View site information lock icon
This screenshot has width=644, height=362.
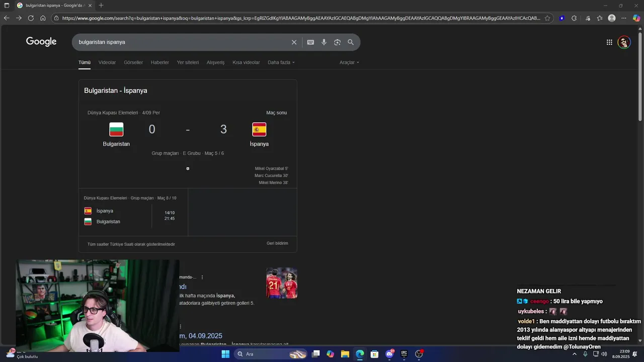pyautogui.click(x=56, y=18)
